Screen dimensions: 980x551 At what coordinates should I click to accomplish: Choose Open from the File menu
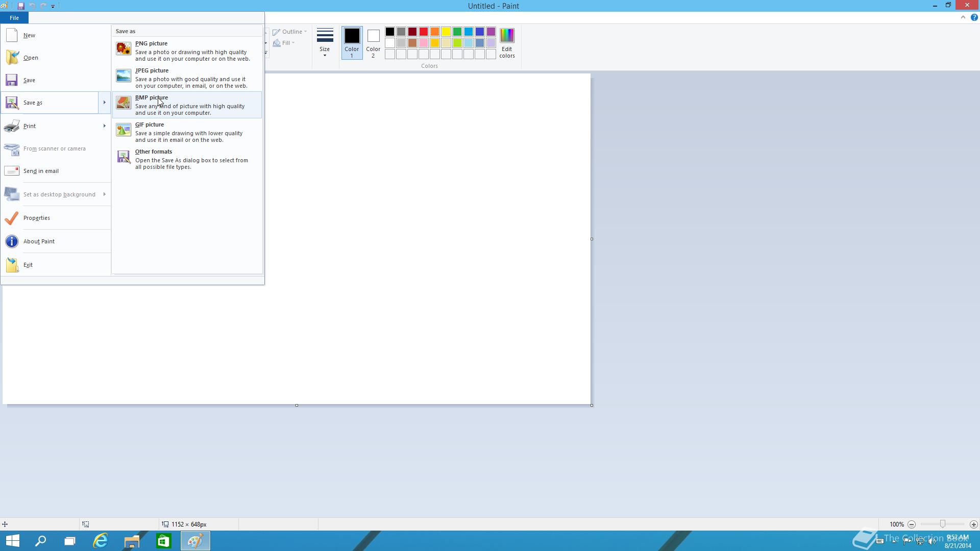pyautogui.click(x=56, y=58)
